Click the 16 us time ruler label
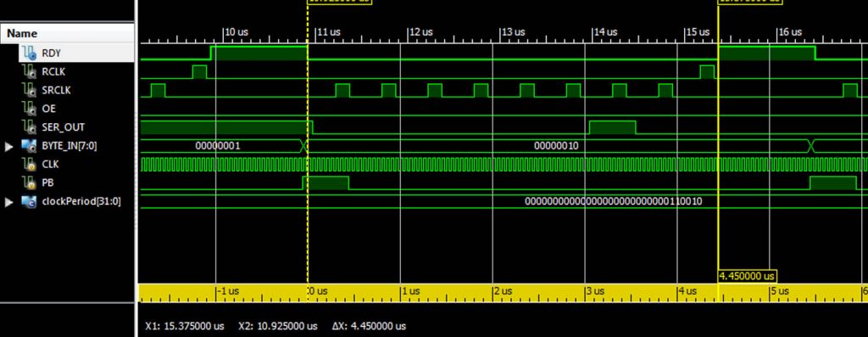Viewport: 868px width, 337px height. [791, 32]
